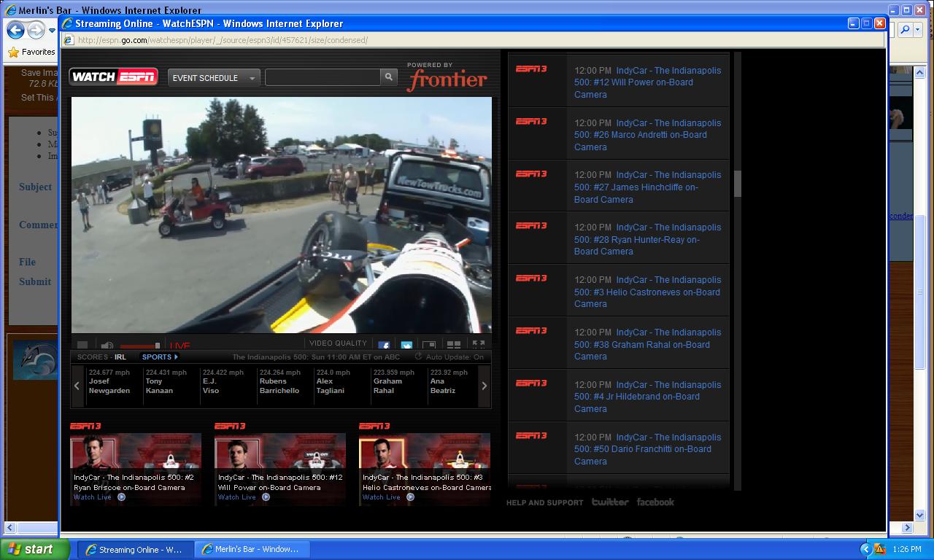Open #12 Will Power on-board camera listing
This screenshot has height=560, width=934.
(x=647, y=82)
